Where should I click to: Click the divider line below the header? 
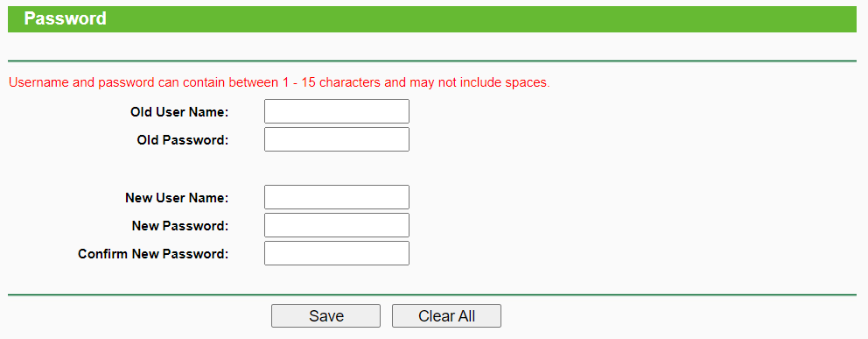pyautogui.click(x=431, y=61)
